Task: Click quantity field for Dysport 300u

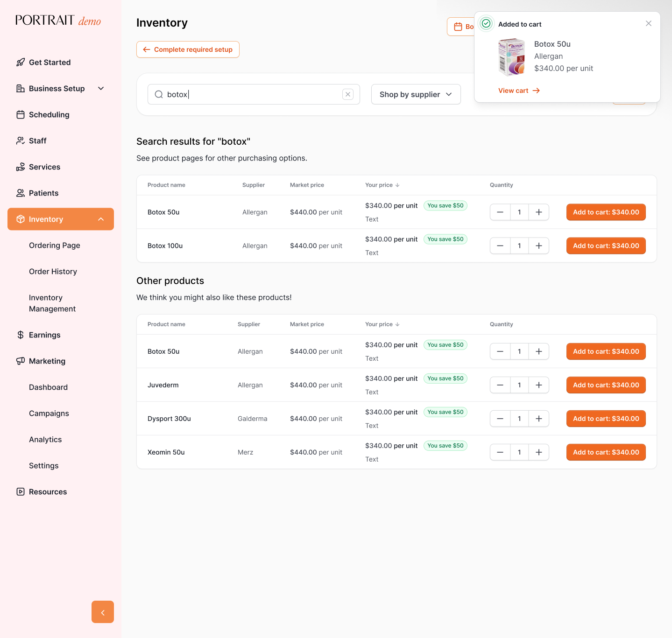Action: tap(519, 419)
